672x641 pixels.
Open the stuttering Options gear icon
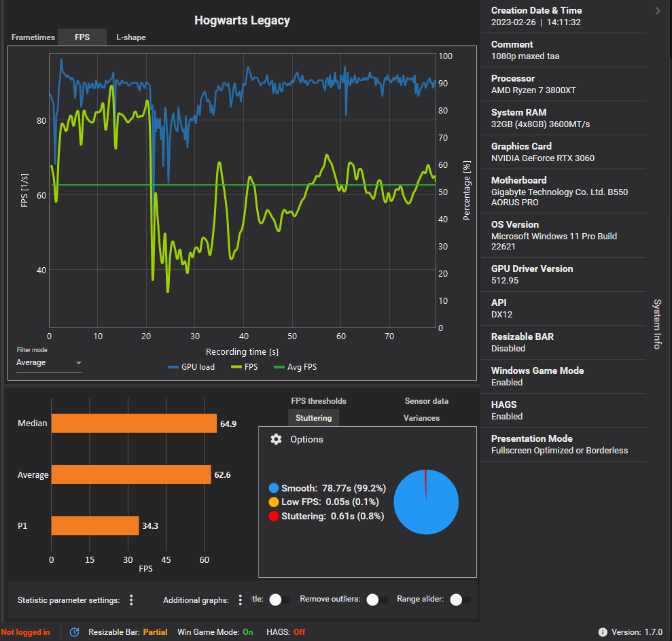click(x=276, y=439)
